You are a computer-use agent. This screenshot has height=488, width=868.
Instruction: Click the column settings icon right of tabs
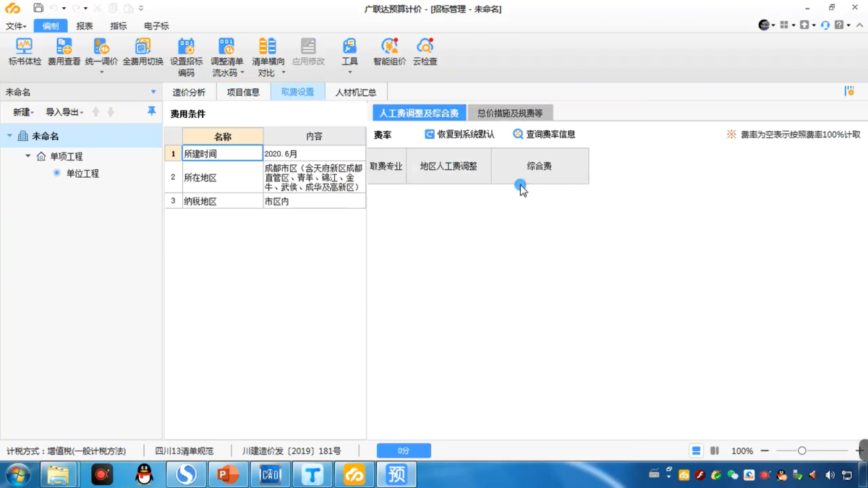pos(849,91)
